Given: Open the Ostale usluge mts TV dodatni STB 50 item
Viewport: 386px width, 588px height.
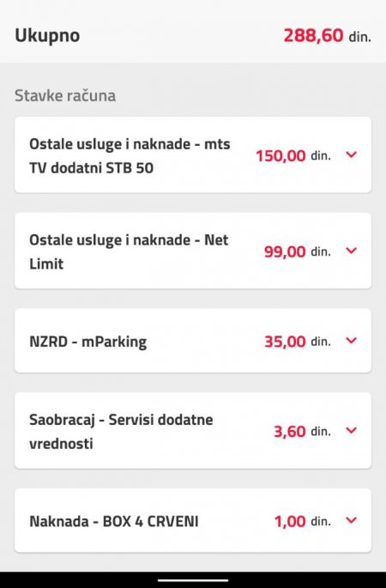Looking at the screenshot, I should [x=193, y=155].
